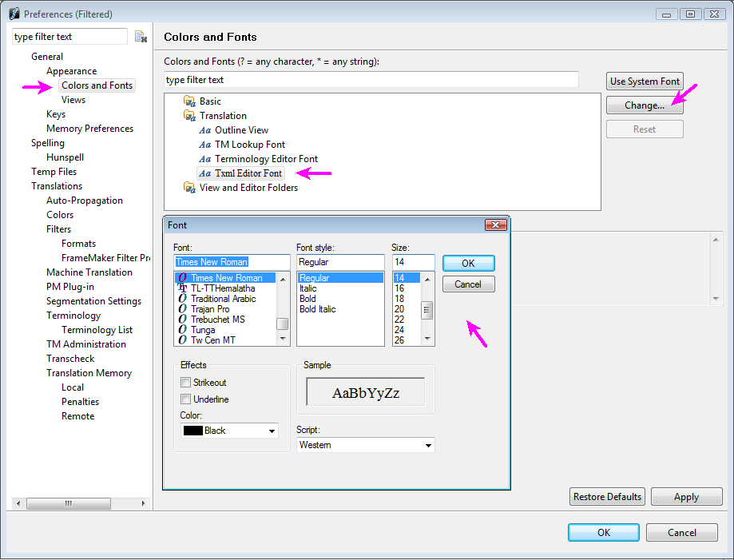Viewport: 734px width, 560px height.
Task: Enable the Underline effect checkbox
Action: coord(186,399)
